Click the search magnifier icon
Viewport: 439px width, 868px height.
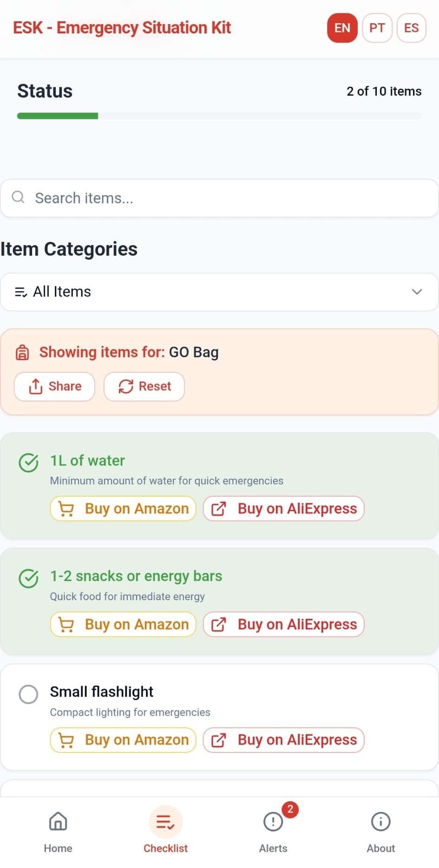click(18, 197)
